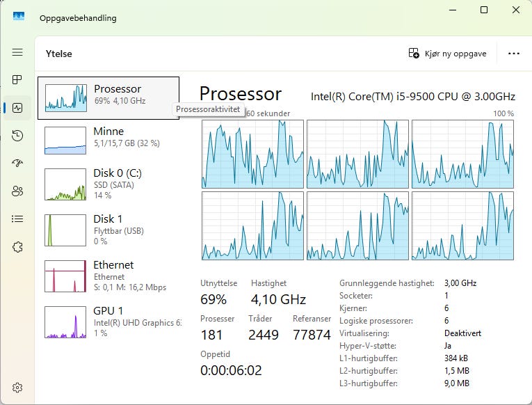Click the Oppgavebehandling app icon in title bar

pyautogui.click(x=19, y=17)
